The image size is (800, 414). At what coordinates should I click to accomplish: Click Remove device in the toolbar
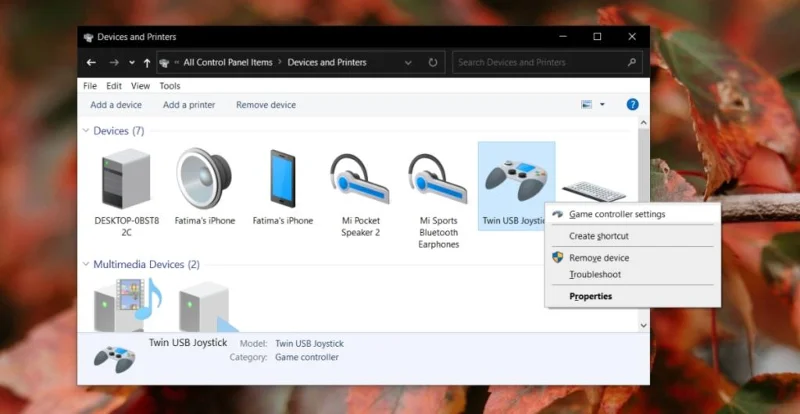pyautogui.click(x=266, y=105)
